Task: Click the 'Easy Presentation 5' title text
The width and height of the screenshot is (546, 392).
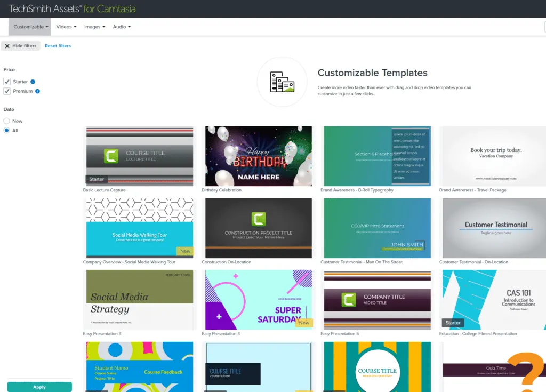Action: coord(340,334)
